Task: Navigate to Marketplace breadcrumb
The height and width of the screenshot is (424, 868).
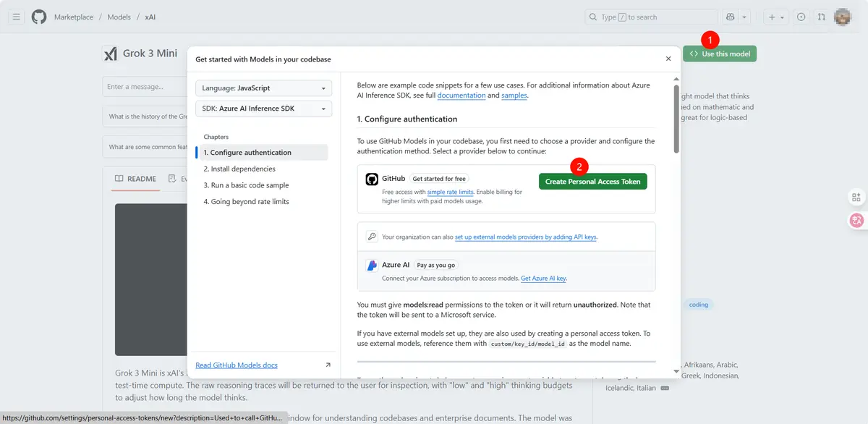Action: (74, 17)
